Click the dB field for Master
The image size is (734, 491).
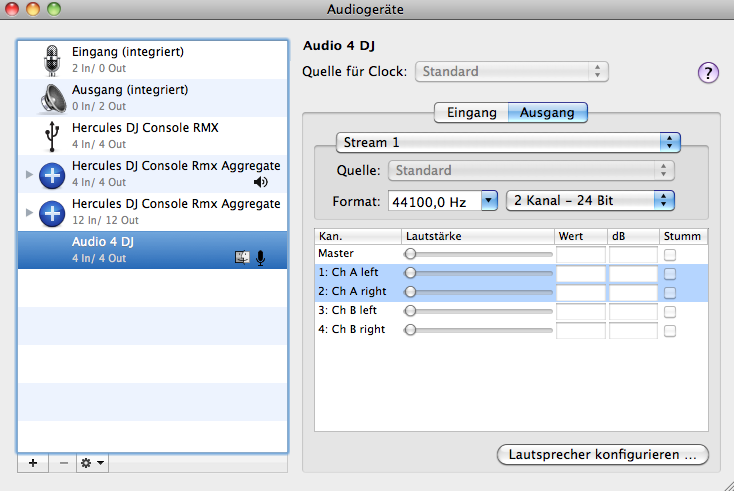coord(633,255)
